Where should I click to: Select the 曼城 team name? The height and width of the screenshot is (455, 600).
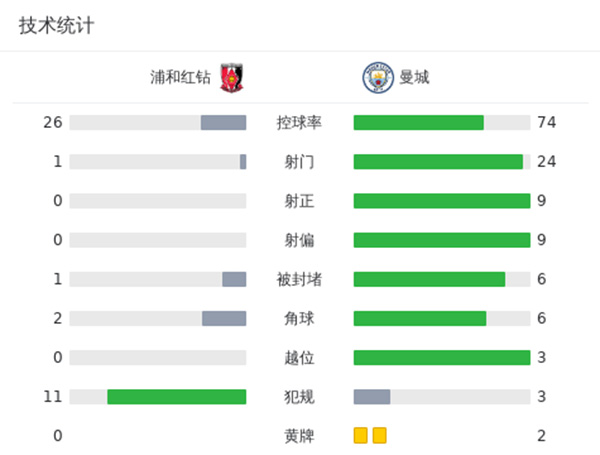coord(414,77)
